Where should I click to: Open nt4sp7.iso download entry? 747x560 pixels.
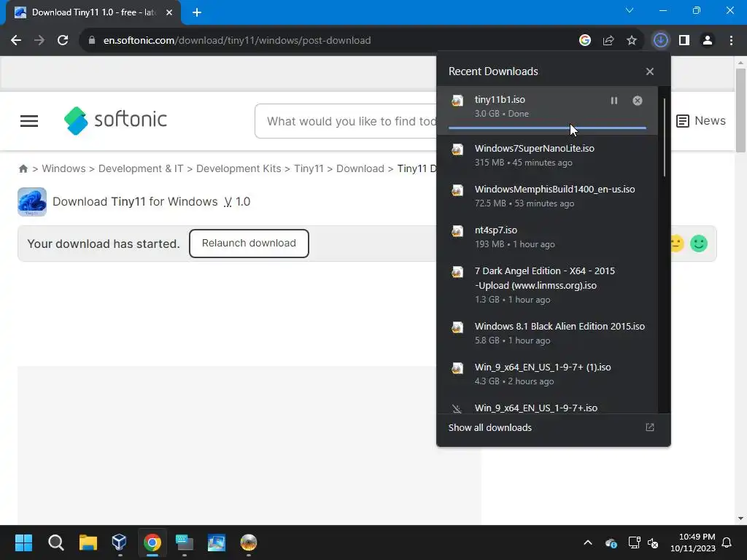(x=547, y=237)
